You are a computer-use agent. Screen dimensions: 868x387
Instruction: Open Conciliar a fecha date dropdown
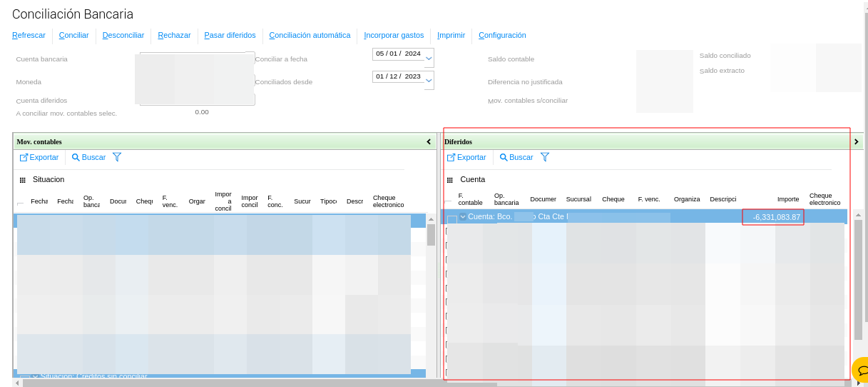point(429,58)
